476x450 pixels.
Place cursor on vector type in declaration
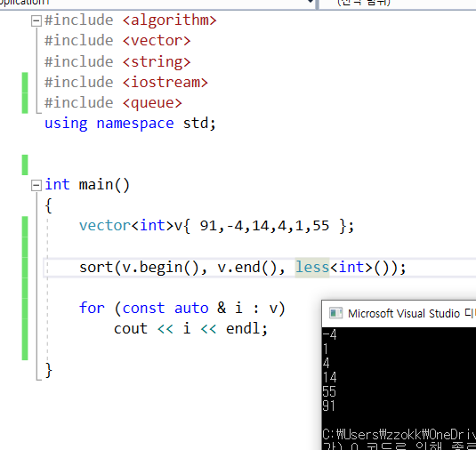click(x=101, y=226)
